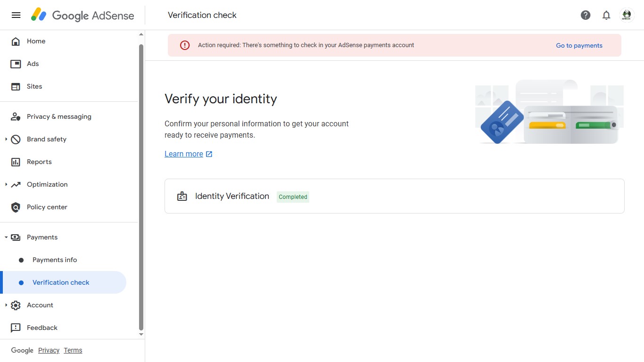Expand the Account section arrow
Image resolution: width=644 pixels, height=362 pixels.
tap(6, 305)
